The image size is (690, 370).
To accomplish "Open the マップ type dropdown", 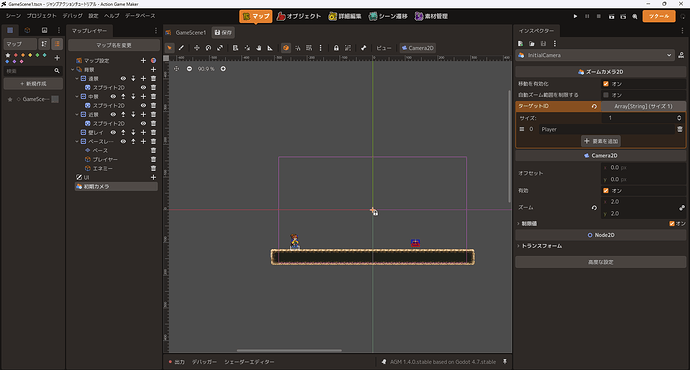I will pyautogui.click(x=20, y=44).
